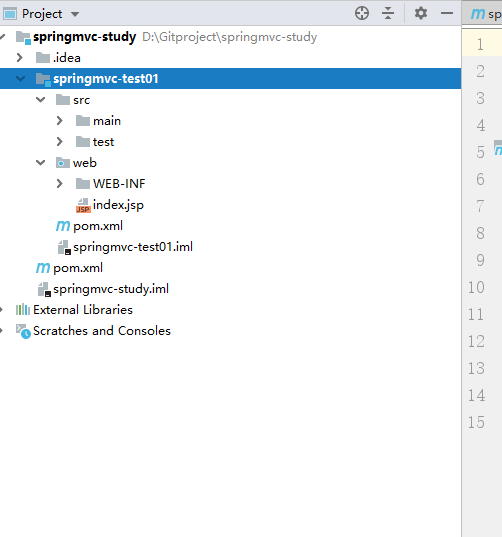Select the main folder label

click(107, 121)
